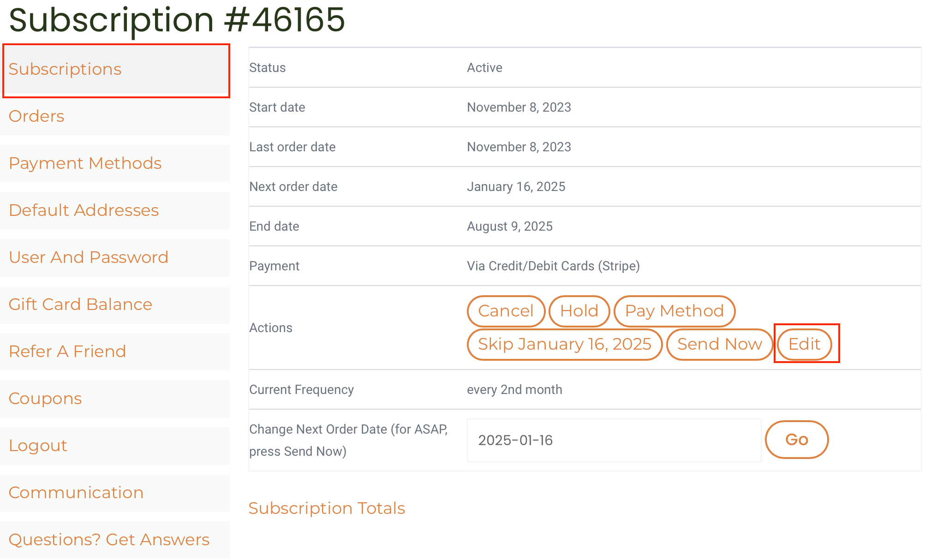Image resolution: width=931 pixels, height=560 pixels.
Task: View Gift Card Balance
Action: coord(80,304)
